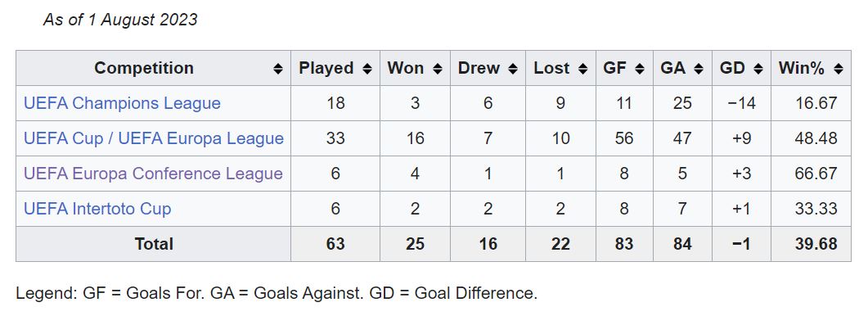Sort by Win% arrow icon
Screen dimensions: 868x316
click(x=839, y=69)
